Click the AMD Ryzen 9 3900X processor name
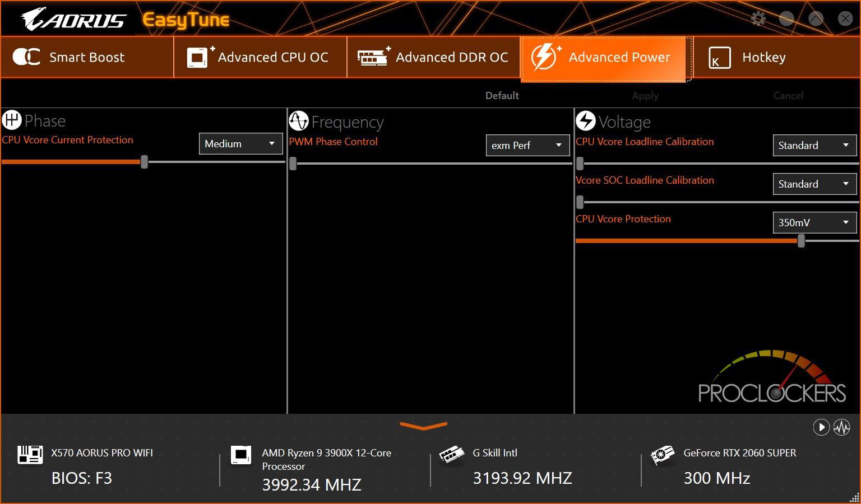The height and width of the screenshot is (504, 861). (x=326, y=459)
